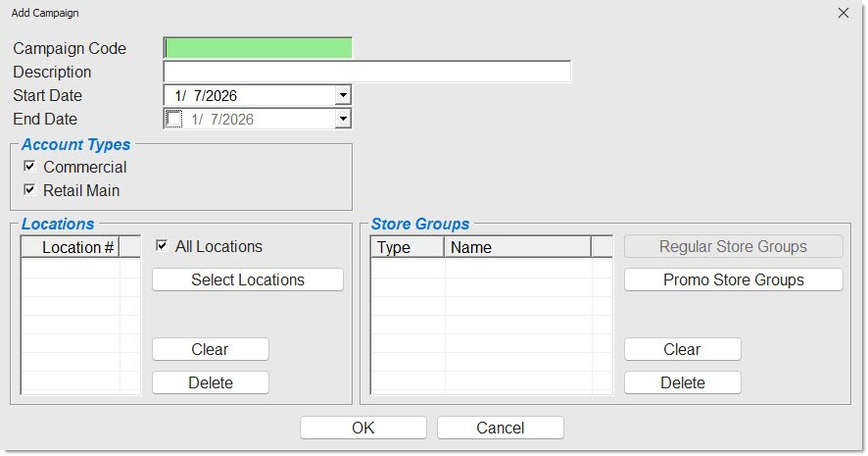The image size is (868, 456).
Task: Click the Location # column header
Action: coord(71,248)
